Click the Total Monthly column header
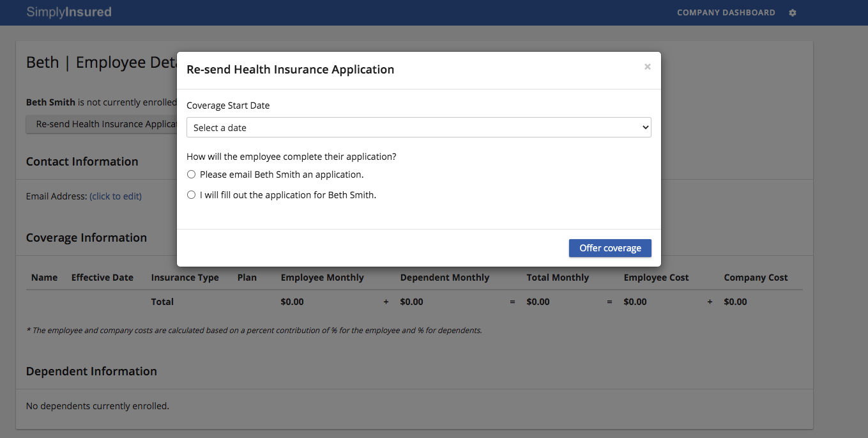Screen dimensions: 868x438 (558, 277)
